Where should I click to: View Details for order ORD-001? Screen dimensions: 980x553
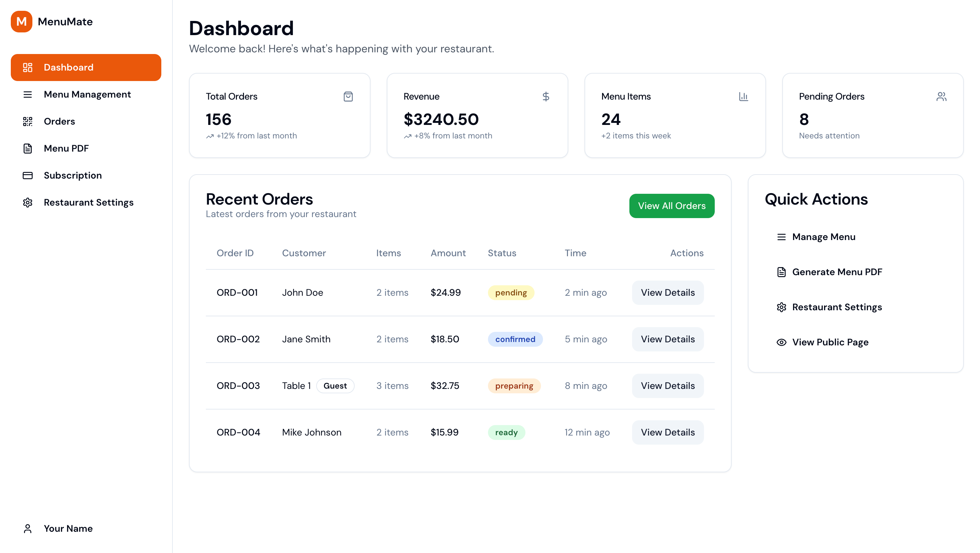pos(667,292)
